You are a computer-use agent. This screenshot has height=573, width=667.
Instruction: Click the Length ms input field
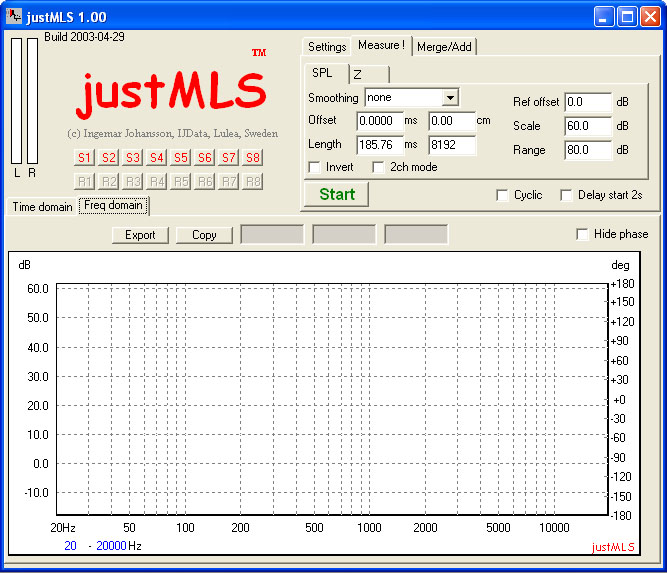click(x=379, y=145)
